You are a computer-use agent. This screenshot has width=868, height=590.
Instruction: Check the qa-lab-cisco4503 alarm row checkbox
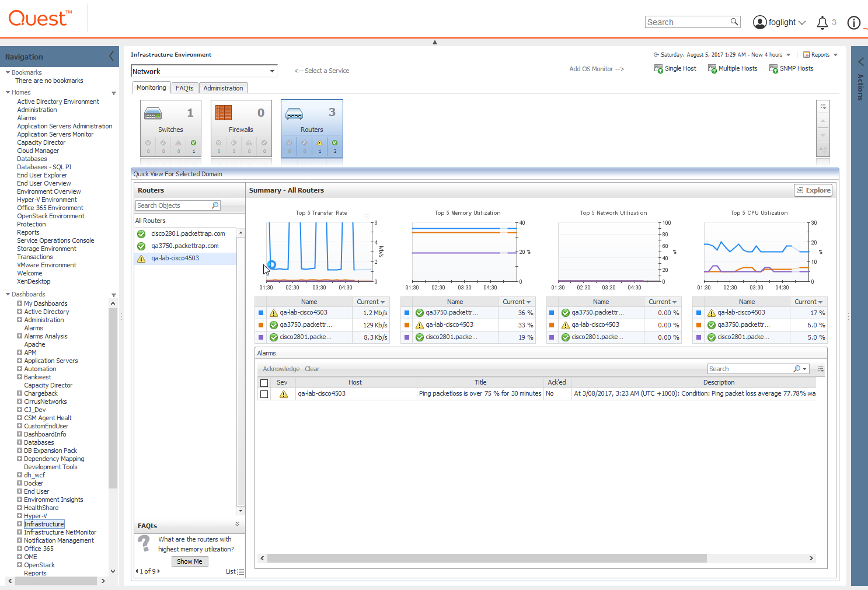264,394
